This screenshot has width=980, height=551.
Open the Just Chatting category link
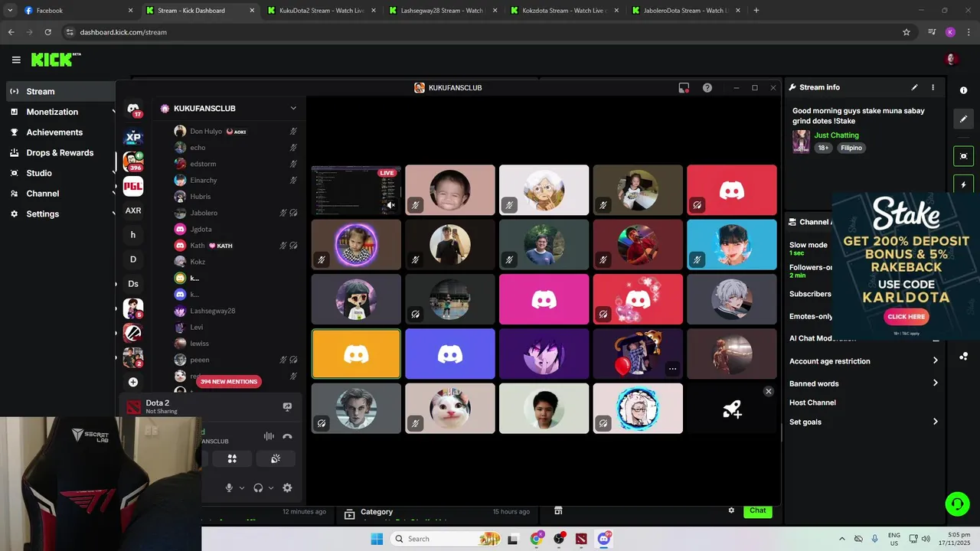tap(836, 135)
